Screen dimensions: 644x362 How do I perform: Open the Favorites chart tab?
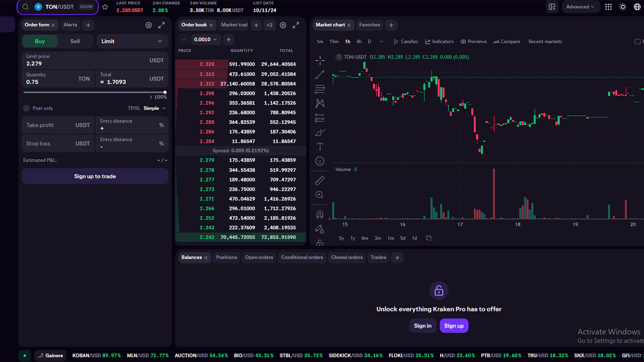(x=369, y=25)
